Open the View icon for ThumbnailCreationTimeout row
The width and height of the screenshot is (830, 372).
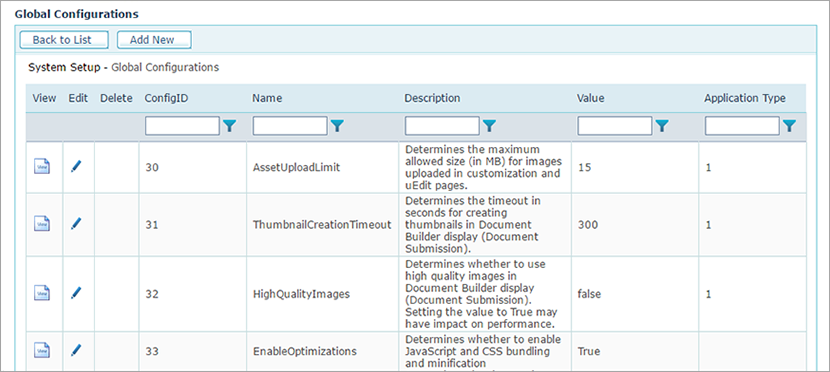coord(42,223)
